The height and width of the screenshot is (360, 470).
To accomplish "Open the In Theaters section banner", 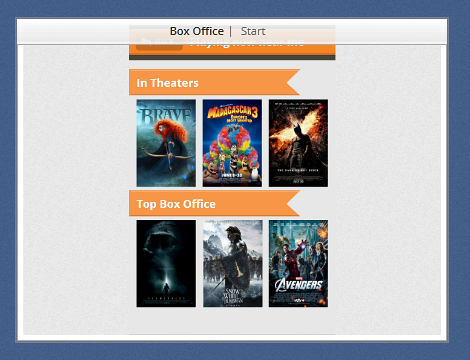I will 214,82.
